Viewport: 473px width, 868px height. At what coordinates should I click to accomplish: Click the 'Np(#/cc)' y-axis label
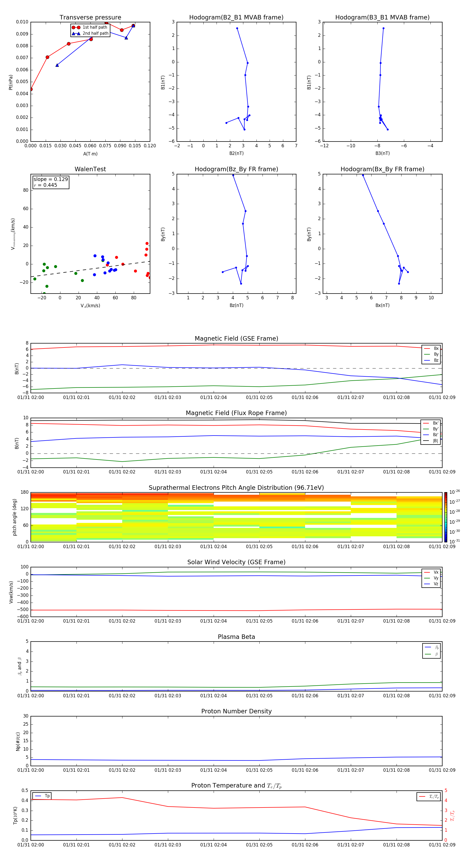pyautogui.click(x=18, y=741)
